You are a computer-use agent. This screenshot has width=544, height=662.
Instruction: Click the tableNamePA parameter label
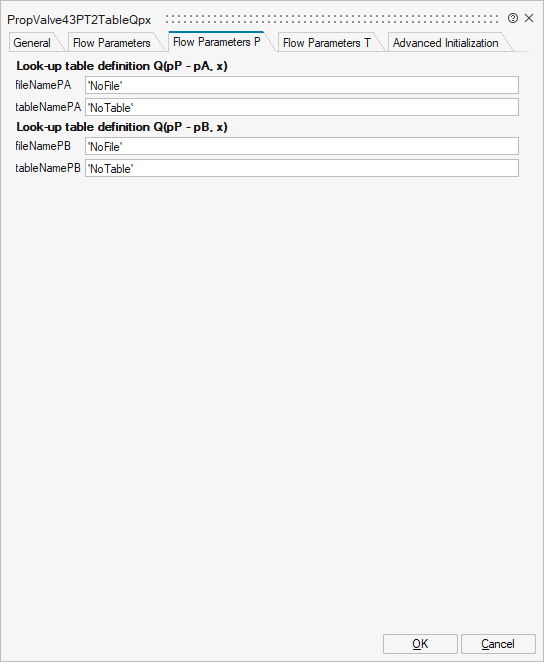48,107
